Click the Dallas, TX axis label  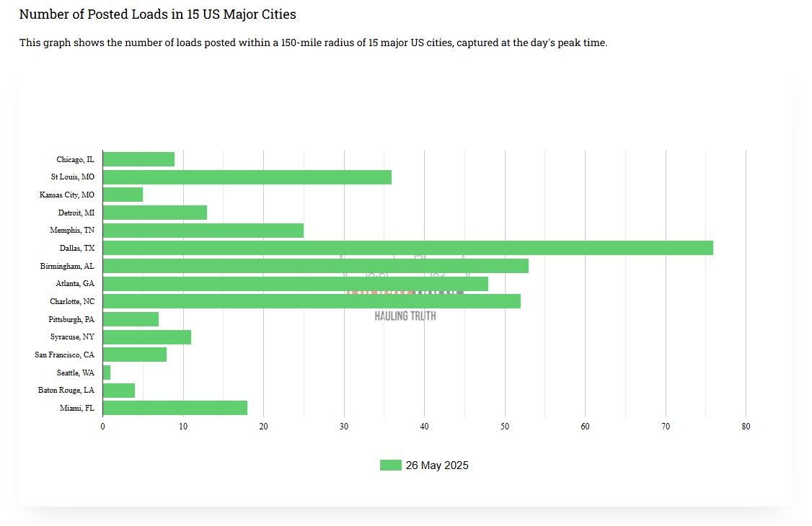[77, 249]
